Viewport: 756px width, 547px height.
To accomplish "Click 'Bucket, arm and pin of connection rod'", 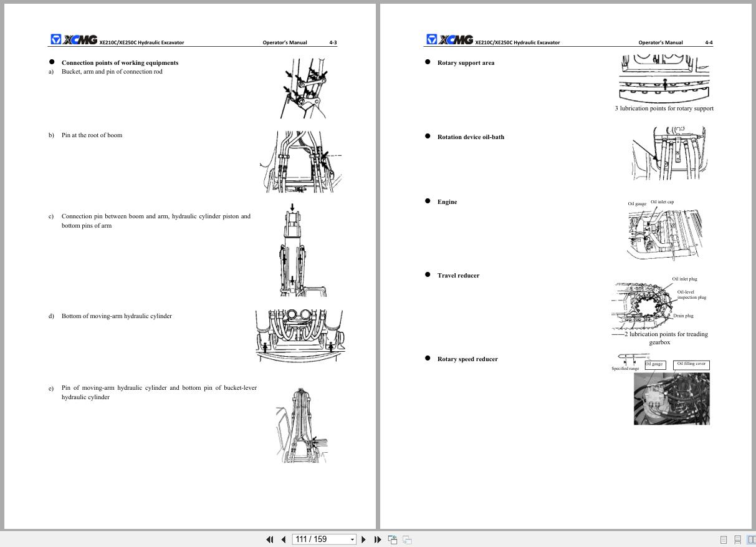I will coord(112,72).
